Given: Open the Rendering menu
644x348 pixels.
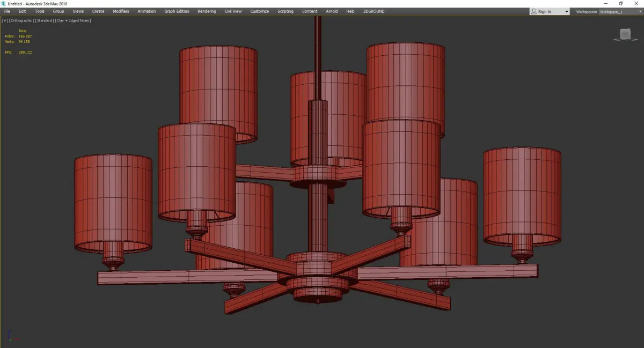Looking at the screenshot, I should tap(207, 11).
